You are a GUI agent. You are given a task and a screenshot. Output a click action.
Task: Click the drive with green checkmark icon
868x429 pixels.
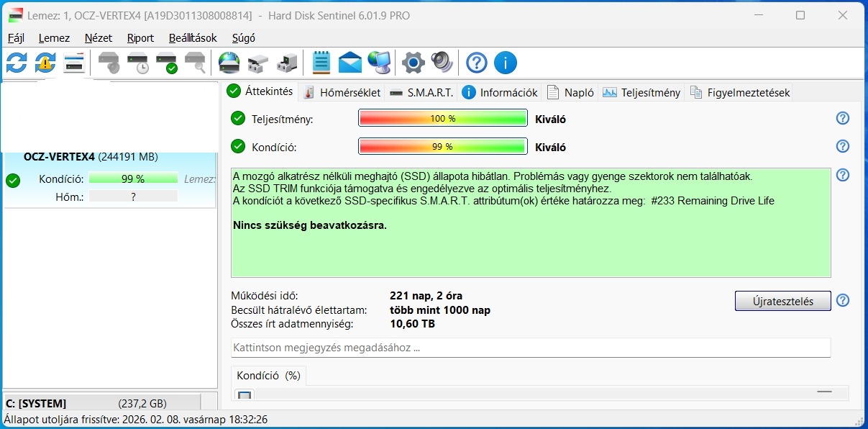tap(166, 63)
